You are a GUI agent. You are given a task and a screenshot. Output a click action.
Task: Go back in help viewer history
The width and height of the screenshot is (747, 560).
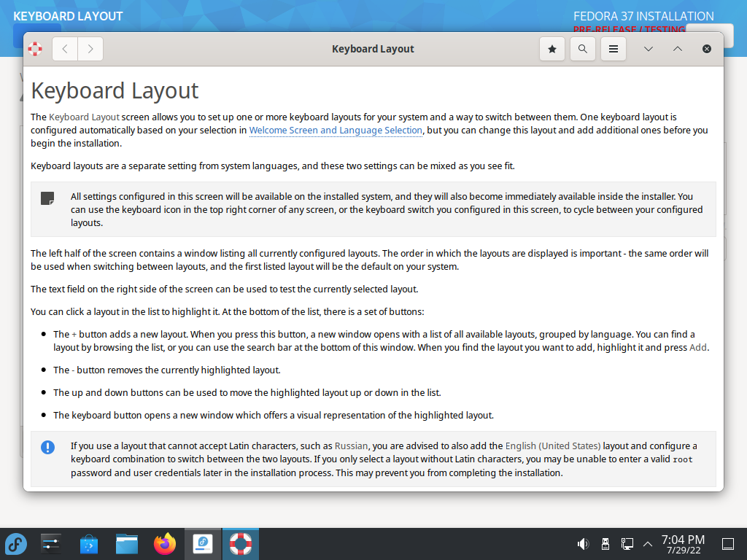(65, 49)
